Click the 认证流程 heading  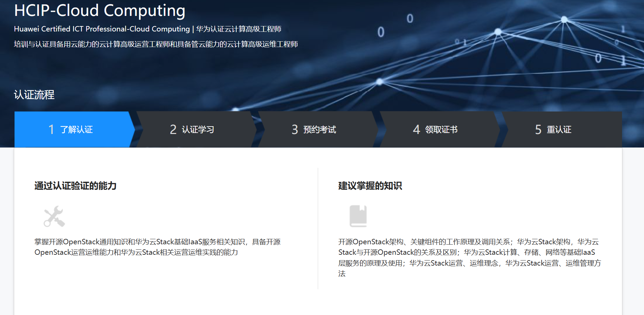(x=34, y=95)
